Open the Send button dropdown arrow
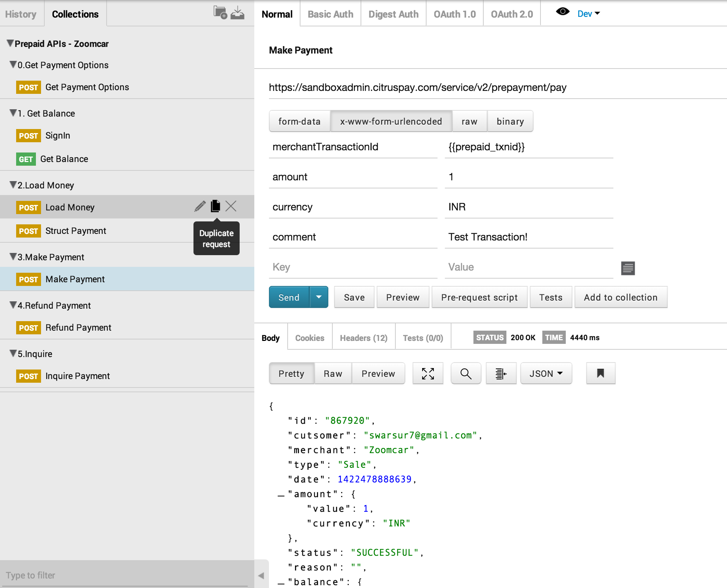Screen dimensions: 727x588 click(319, 297)
